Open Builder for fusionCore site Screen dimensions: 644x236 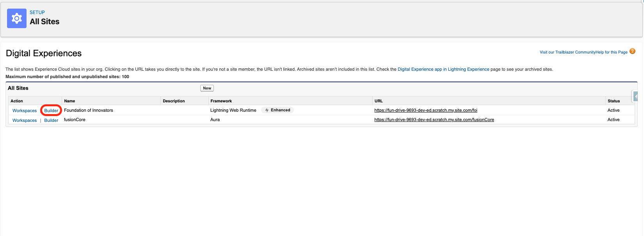pyautogui.click(x=51, y=120)
